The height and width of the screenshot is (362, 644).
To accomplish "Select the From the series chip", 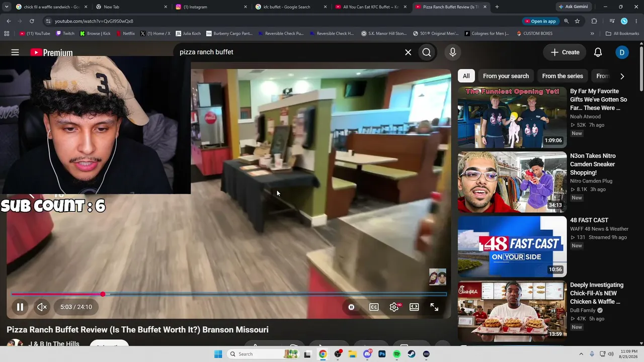I will point(562,76).
